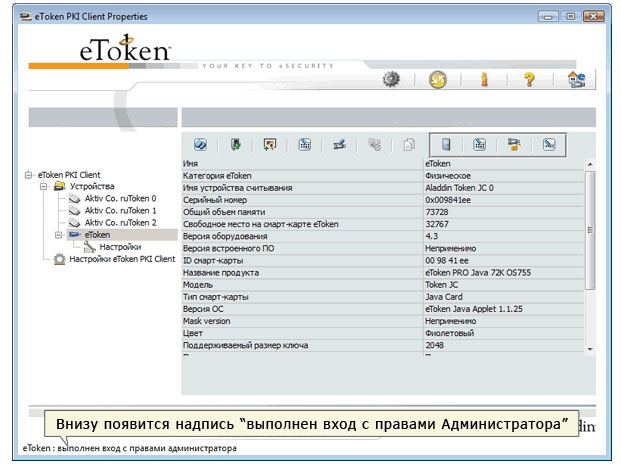The image size is (621, 467).
Task: Collapse the eToken PKI Client root node
Action: tap(30, 174)
